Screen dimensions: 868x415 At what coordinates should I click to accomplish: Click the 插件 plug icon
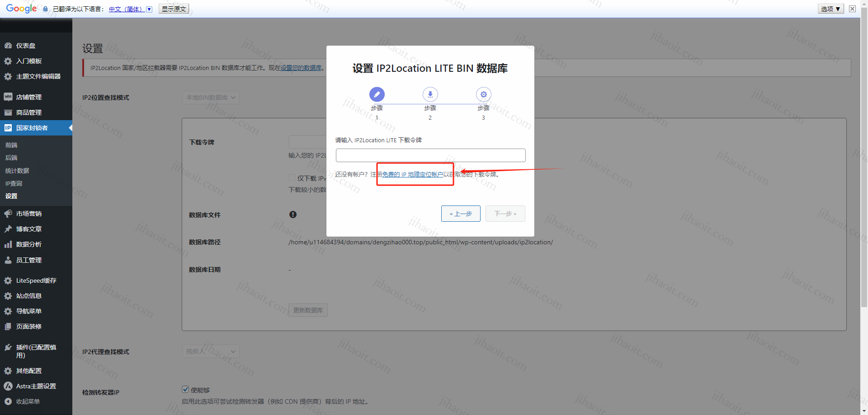8,347
